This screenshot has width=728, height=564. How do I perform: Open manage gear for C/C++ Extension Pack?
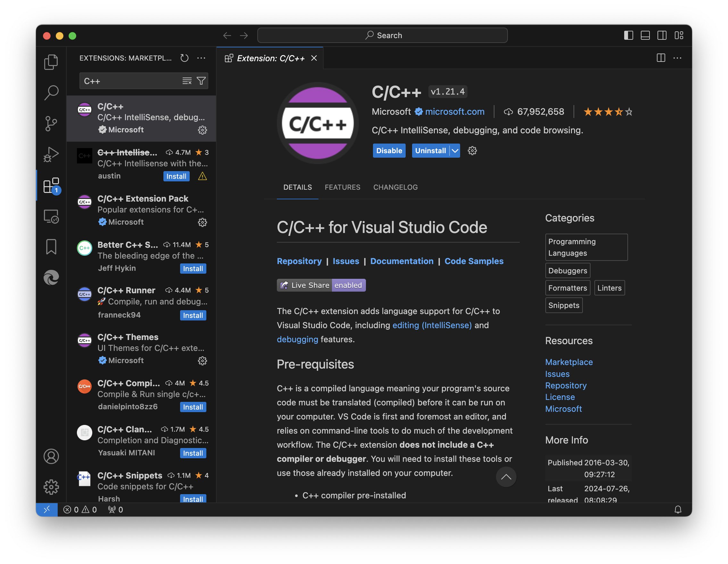point(202,222)
